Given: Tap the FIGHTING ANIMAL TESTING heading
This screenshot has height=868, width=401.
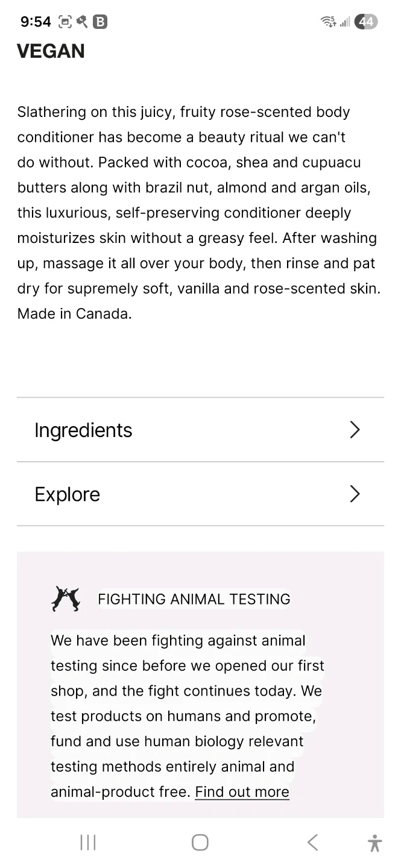Looking at the screenshot, I should [x=194, y=599].
